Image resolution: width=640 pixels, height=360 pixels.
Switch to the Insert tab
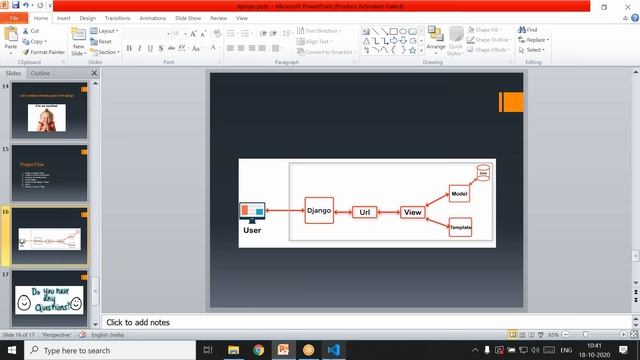click(63, 18)
